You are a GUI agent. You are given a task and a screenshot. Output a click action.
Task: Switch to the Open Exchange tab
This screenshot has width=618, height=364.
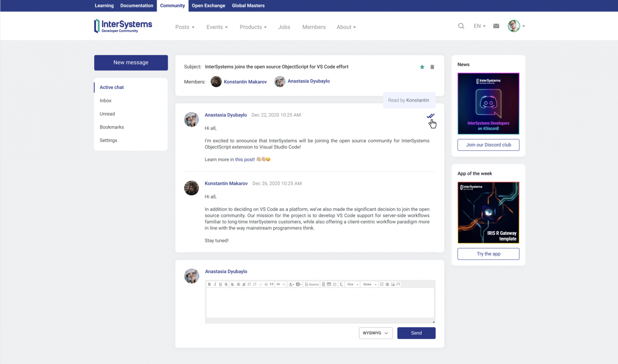208,6
